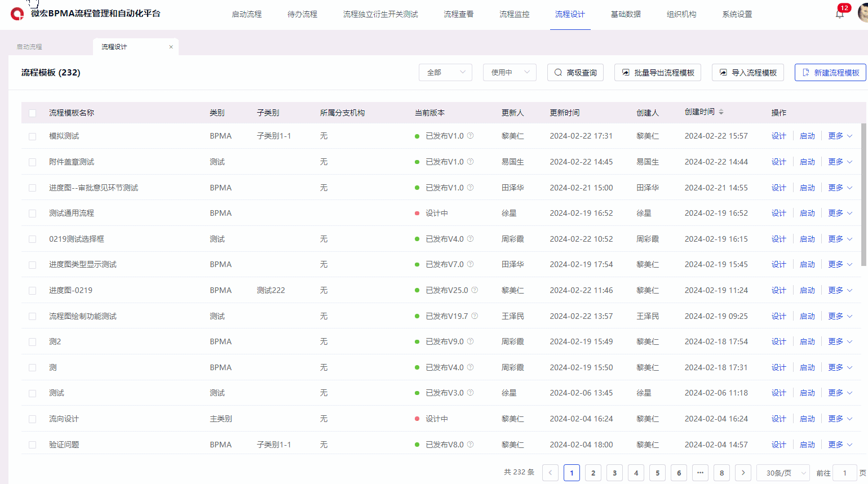This screenshot has width=868, height=484.
Task: Open the notifications bell showing 12 alerts
Action: tap(839, 12)
